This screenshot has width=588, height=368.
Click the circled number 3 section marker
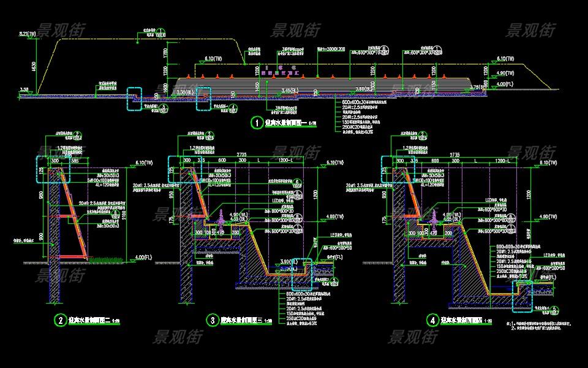tap(213, 320)
